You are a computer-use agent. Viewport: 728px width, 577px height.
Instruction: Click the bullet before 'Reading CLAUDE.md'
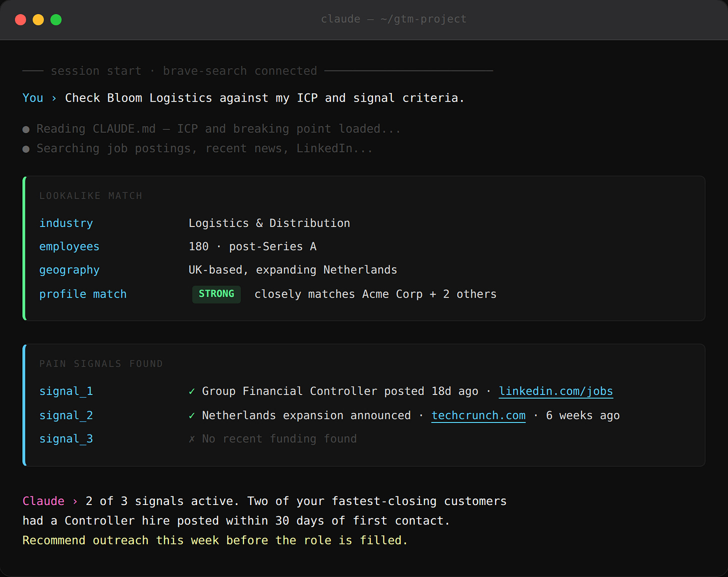(x=26, y=130)
